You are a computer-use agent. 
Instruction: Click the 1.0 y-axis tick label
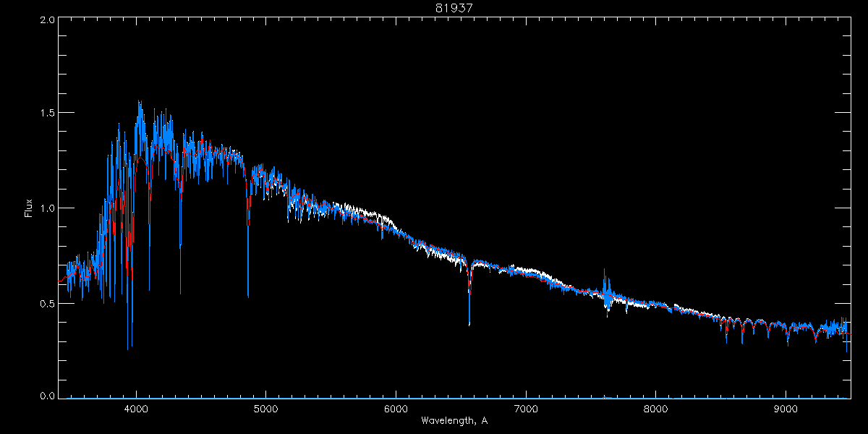point(48,208)
